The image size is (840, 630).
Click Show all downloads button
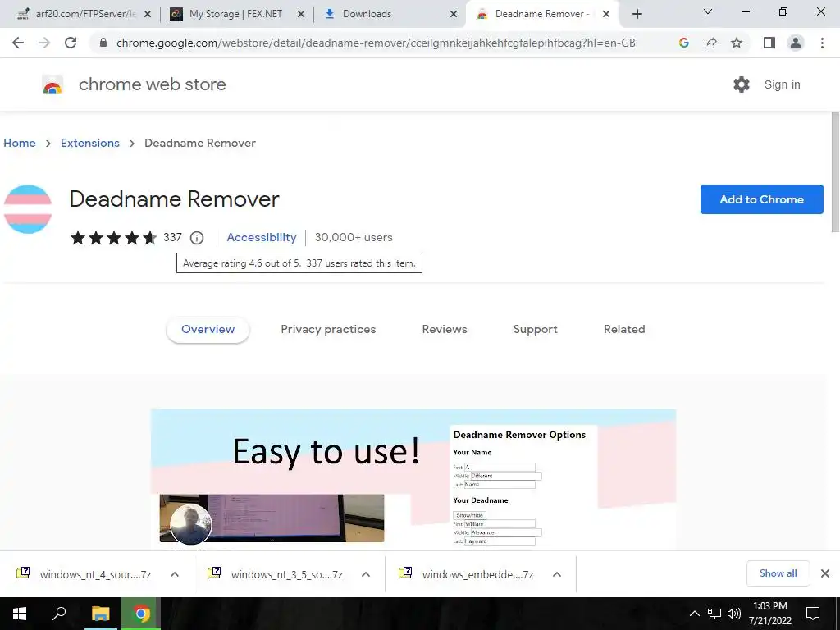778,573
